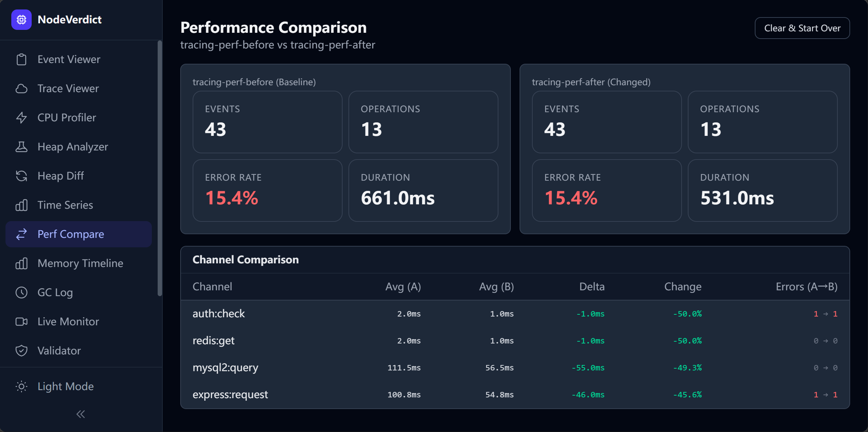This screenshot has width=868, height=432.
Task: Go to Trace Viewer
Action: (x=79, y=89)
